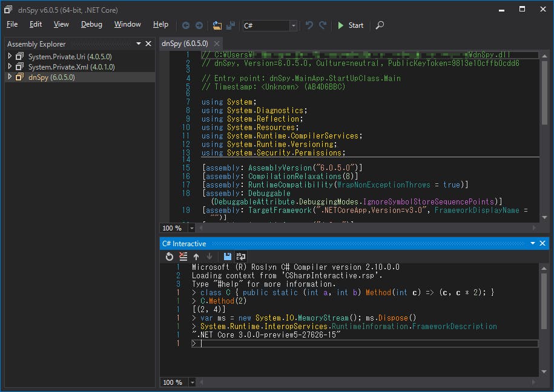
Task: Select the dnSpy (6.0.5.0) document tab
Action: (185, 44)
